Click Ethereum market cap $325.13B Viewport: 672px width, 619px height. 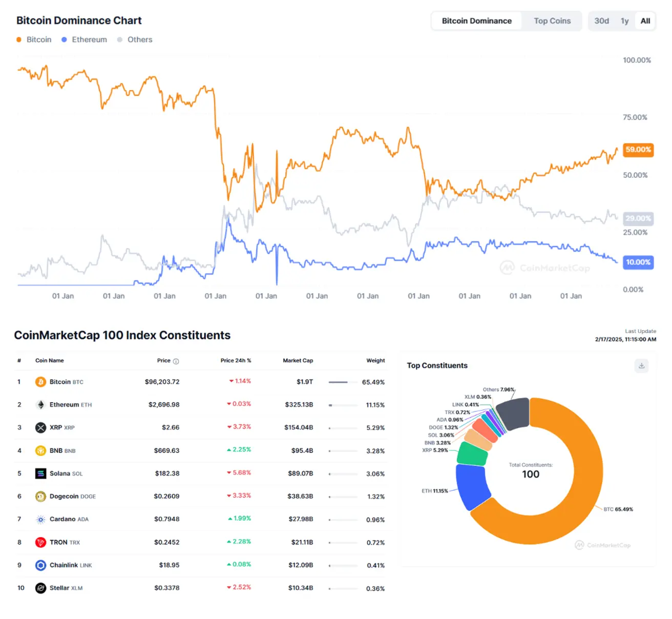299,405
